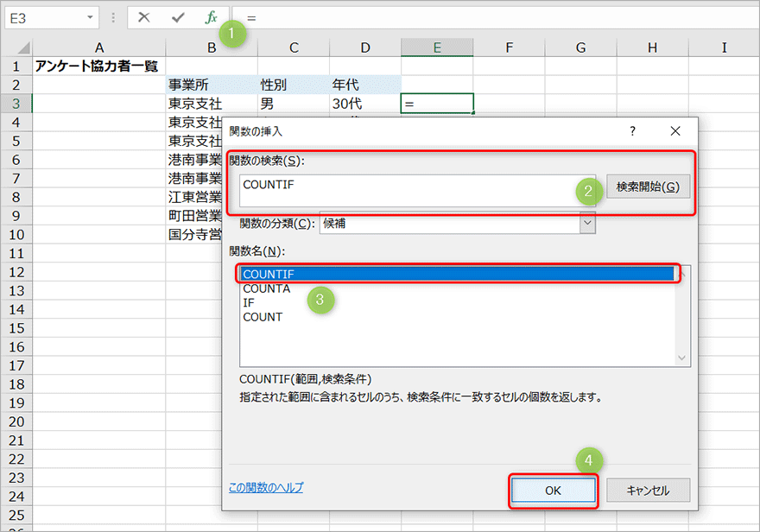Click the formula bar Enter checkmark icon
This screenshot has width=760, height=532.
(178, 17)
